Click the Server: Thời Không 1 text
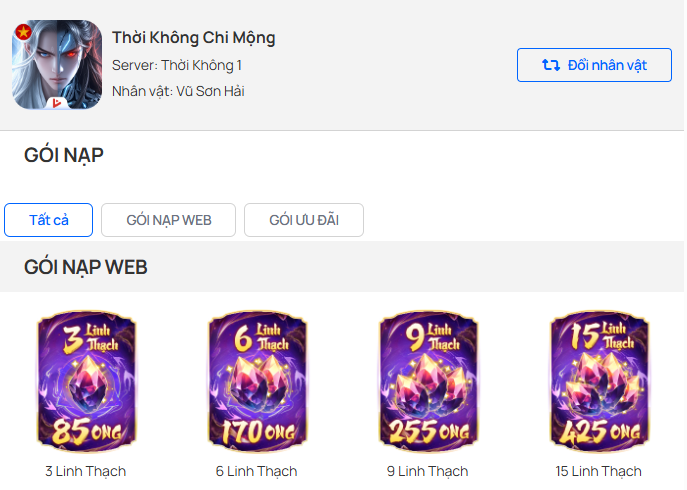The image size is (687, 490). tap(177, 65)
